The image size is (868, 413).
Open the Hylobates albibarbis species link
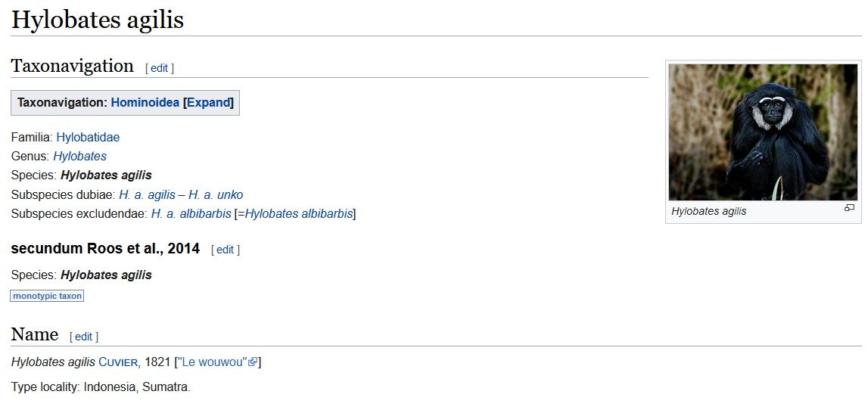[x=298, y=213]
